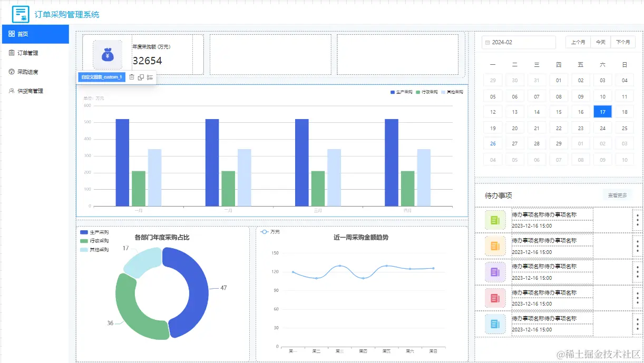Open the green-icon to-do item
The height and width of the screenshot is (363, 644).
[495, 220]
